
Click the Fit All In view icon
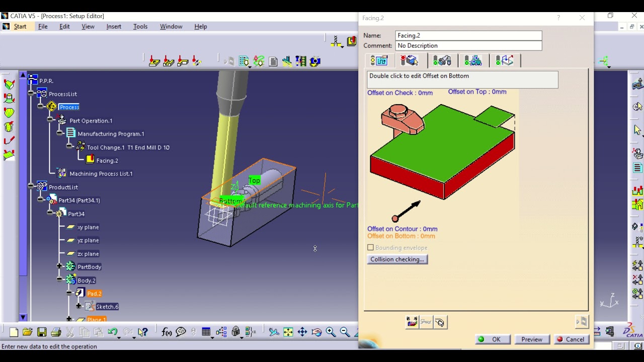pos(288,332)
